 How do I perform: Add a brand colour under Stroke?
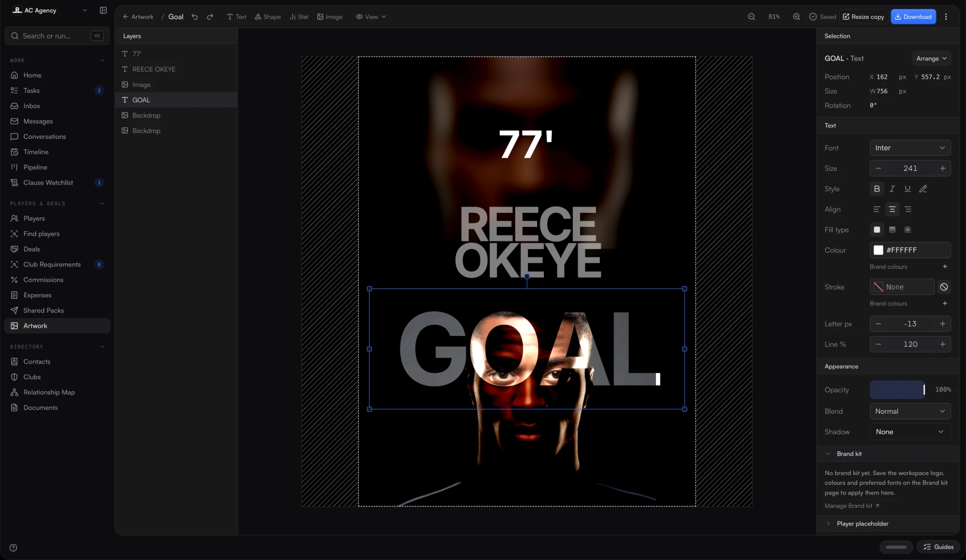pyautogui.click(x=945, y=303)
